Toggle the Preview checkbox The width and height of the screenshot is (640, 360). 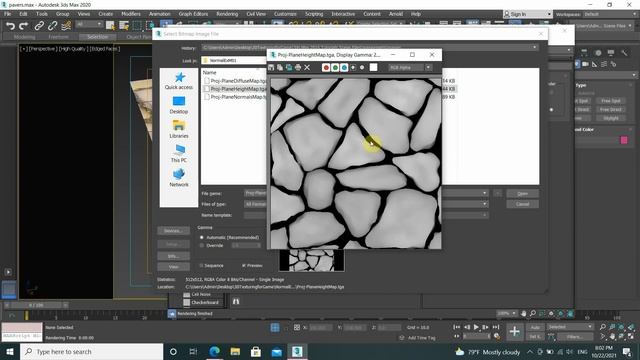tap(244, 266)
